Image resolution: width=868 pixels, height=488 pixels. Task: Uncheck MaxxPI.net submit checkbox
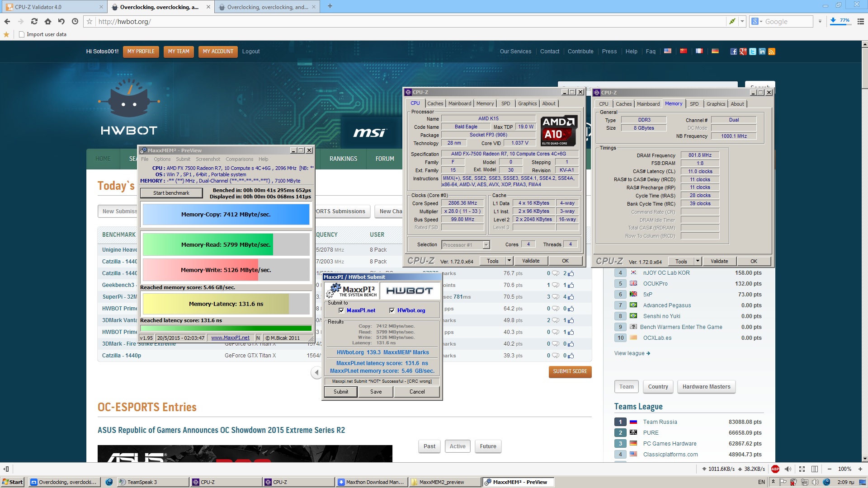coord(341,310)
